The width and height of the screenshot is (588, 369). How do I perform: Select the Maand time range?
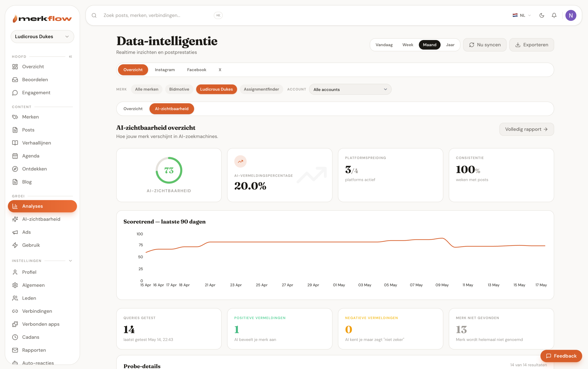point(430,45)
